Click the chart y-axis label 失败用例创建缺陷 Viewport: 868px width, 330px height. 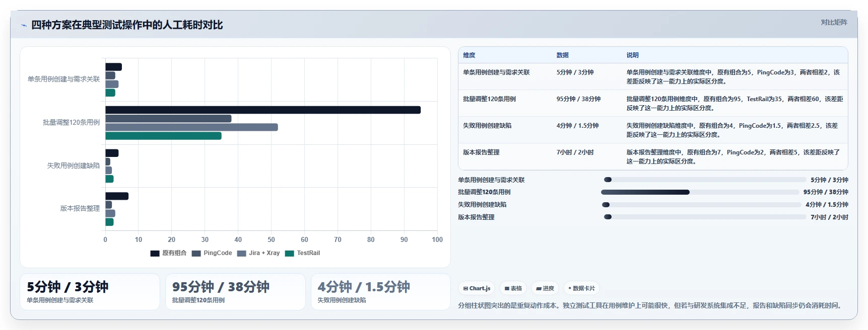point(74,166)
